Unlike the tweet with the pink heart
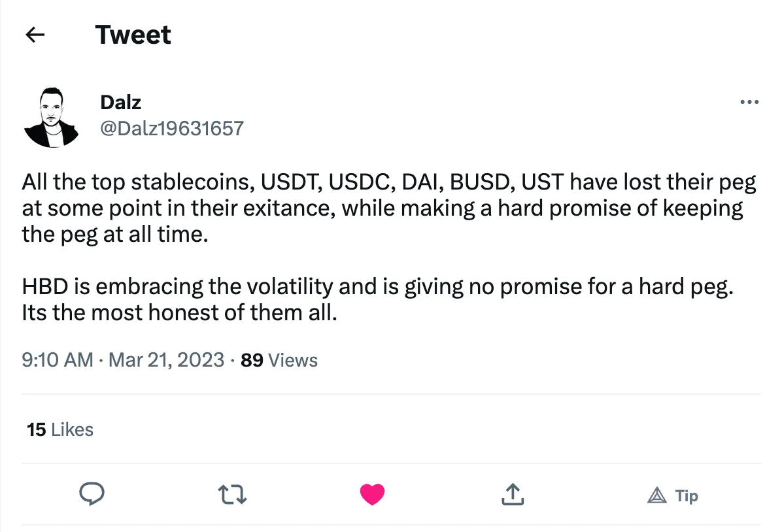 [372, 495]
